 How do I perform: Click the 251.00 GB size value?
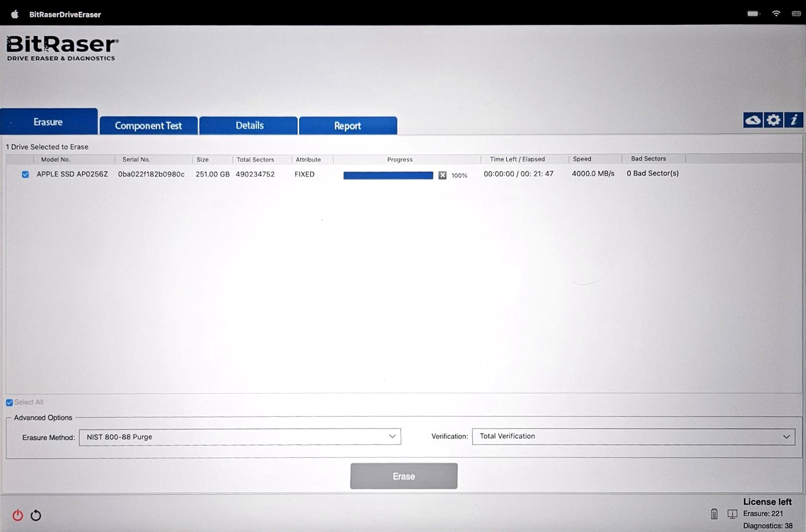pos(212,174)
